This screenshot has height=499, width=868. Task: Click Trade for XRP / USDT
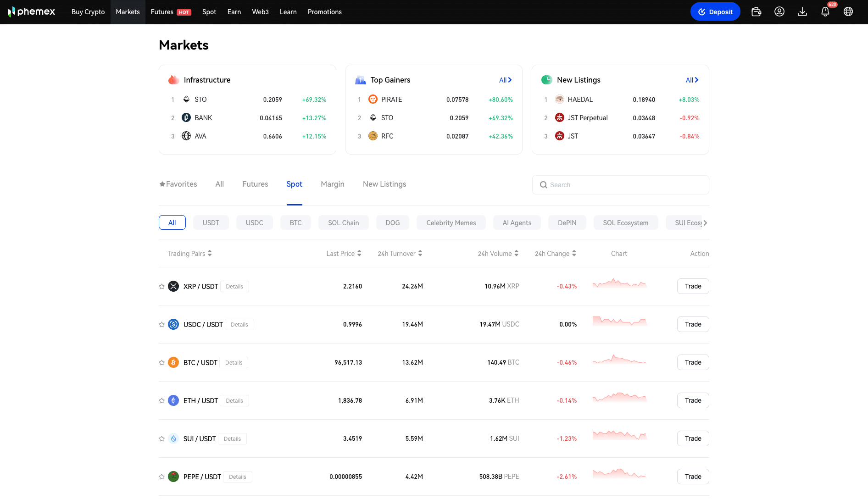coord(693,286)
